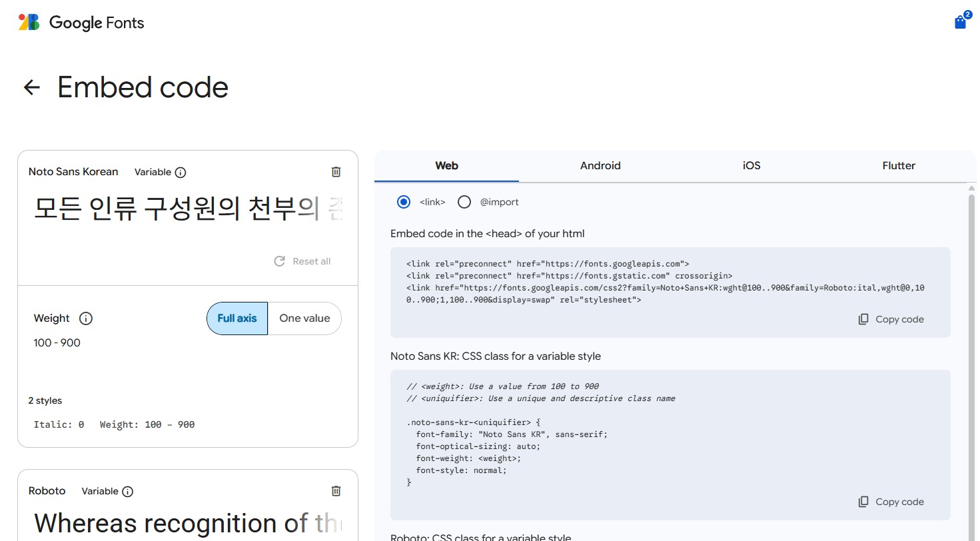Click 'Noto Sans Korean' font name

[73, 172]
